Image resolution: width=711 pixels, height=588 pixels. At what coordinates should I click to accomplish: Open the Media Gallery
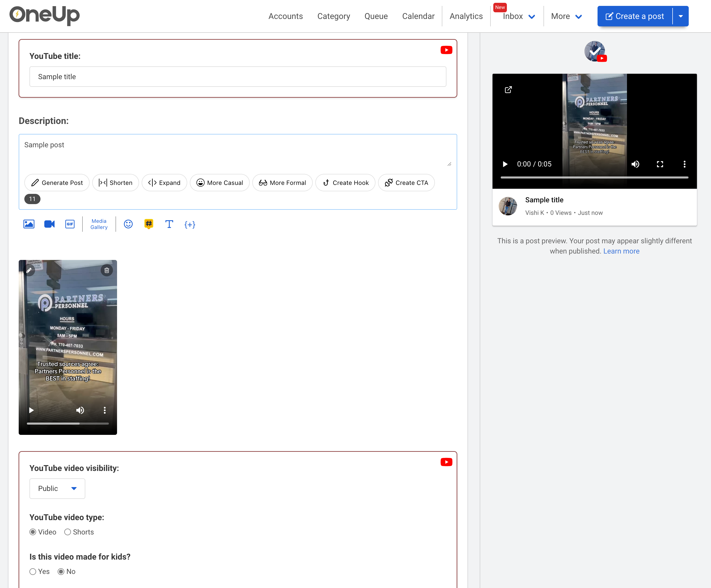click(99, 224)
